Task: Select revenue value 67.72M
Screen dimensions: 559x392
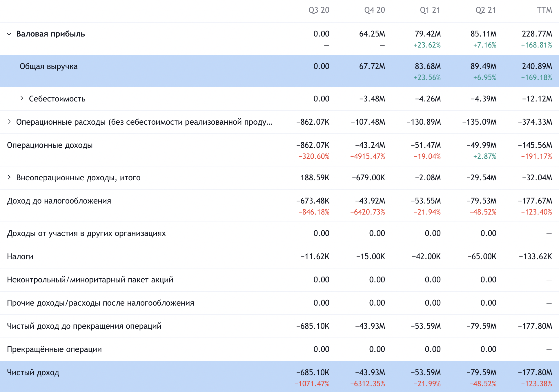Action: 372,66
